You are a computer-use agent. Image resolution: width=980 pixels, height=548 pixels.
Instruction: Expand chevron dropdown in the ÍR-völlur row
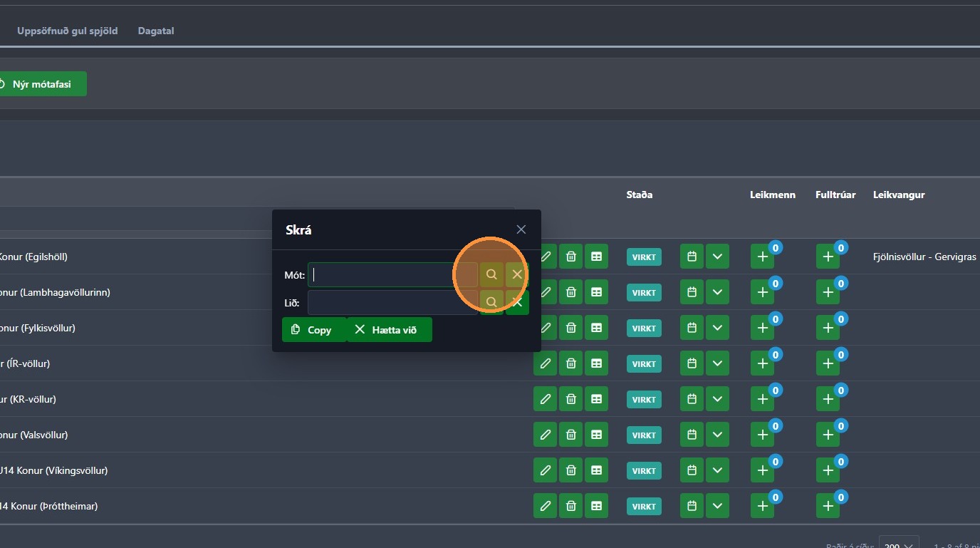717,363
